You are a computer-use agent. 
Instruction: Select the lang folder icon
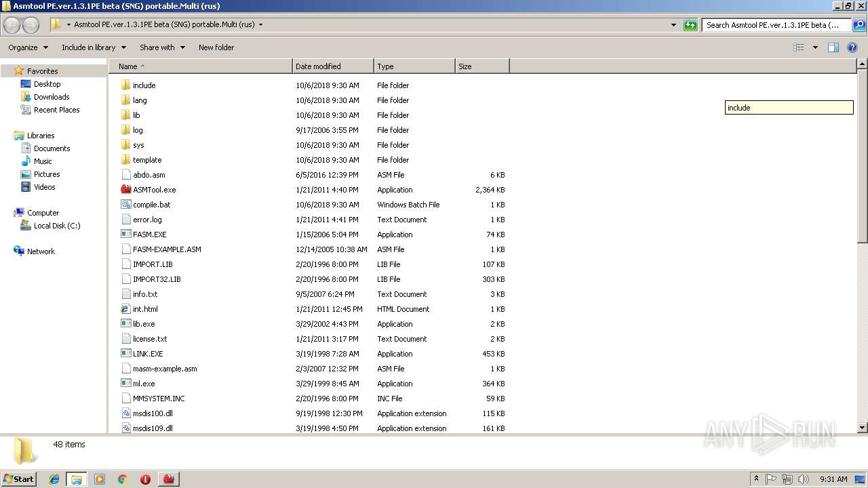(x=125, y=100)
